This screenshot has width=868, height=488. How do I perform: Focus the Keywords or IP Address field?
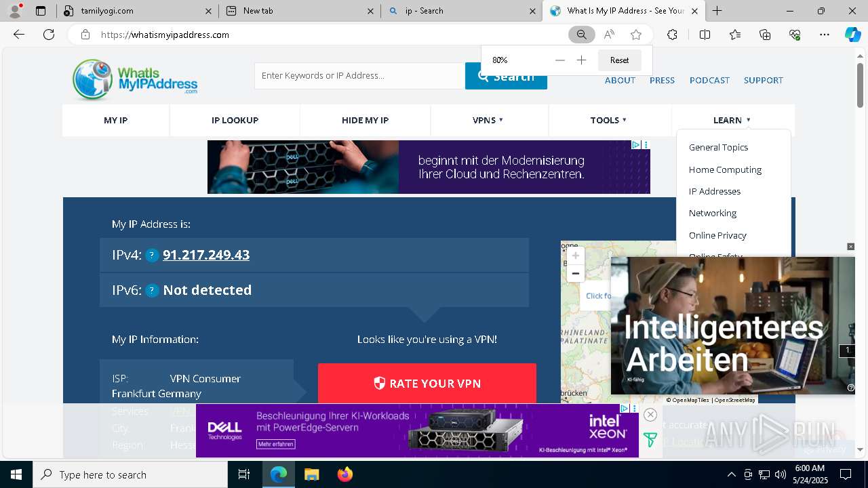coord(359,76)
